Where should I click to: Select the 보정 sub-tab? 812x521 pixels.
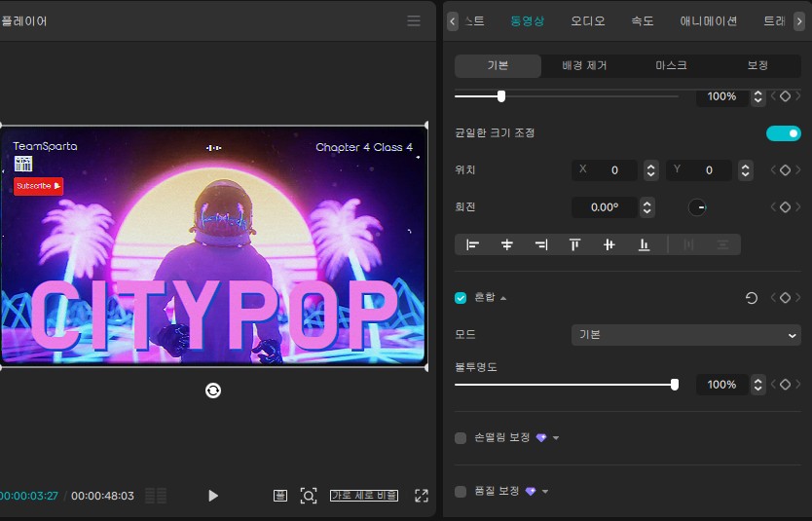pyautogui.click(x=757, y=66)
